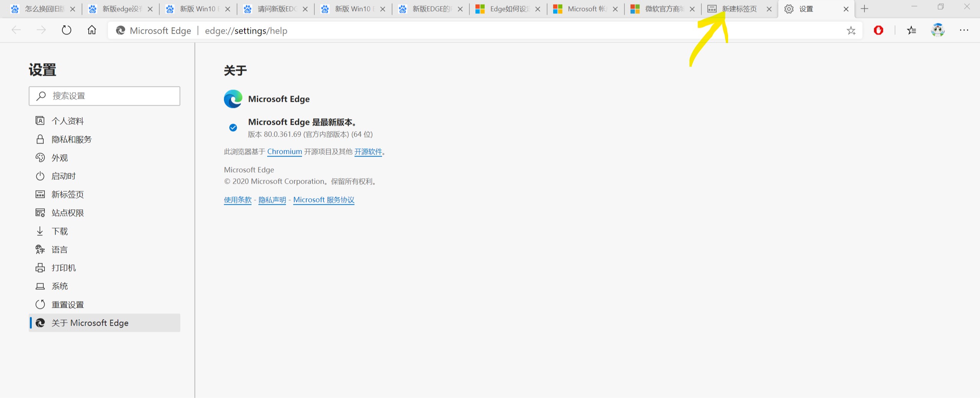Screen dimensions: 980x398
Task: Go to the home page
Action: 92,30
